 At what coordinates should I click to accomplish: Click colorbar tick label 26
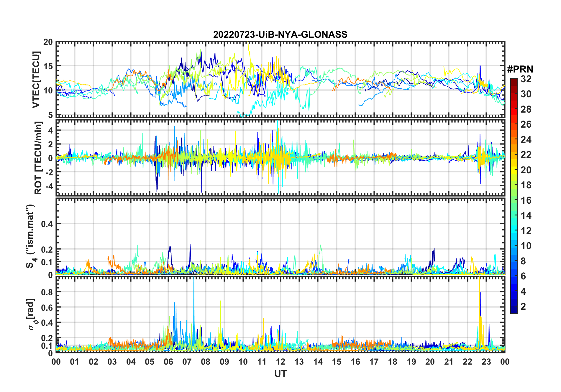click(x=526, y=124)
